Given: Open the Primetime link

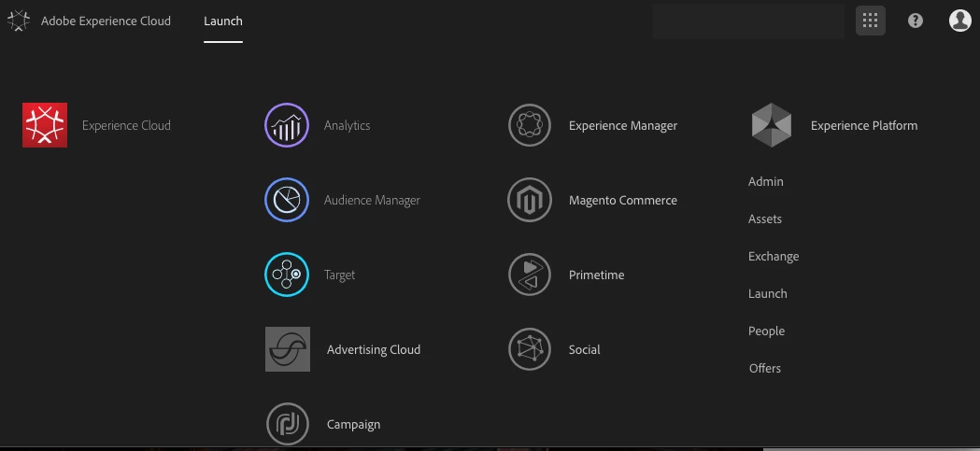Looking at the screenshot, I should coord(596,275).
